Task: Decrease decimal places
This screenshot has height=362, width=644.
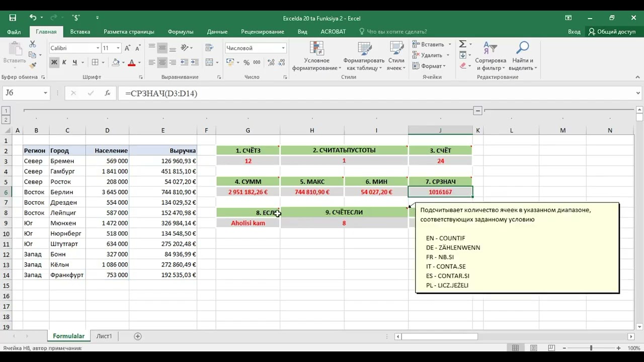Action: (282, 62)
